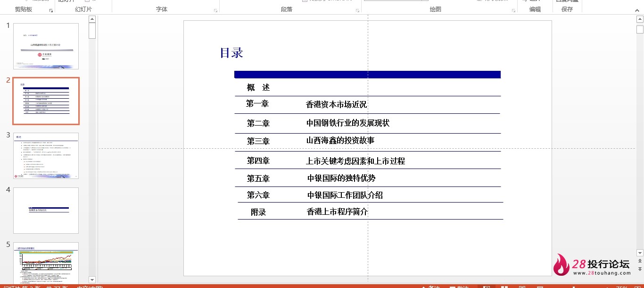Click the 上市关键考虑因素和上市过程 text
Screen dimensions: 644x288
[355, 161]
